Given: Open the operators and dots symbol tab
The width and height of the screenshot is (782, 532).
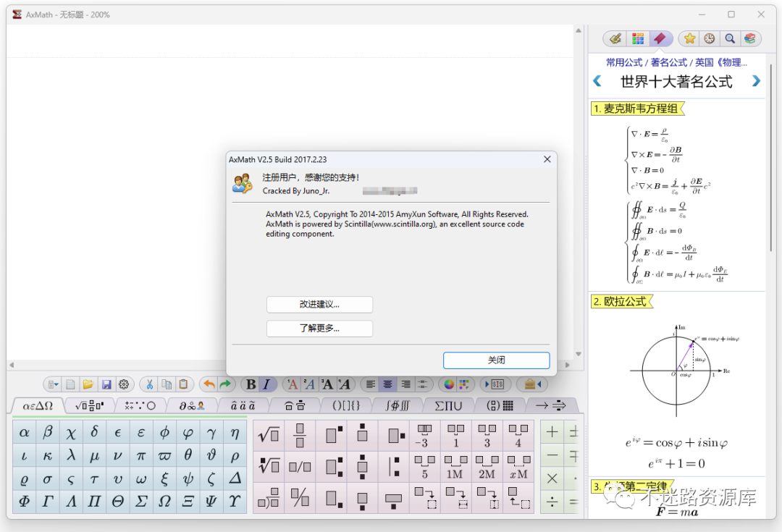Looking at the screenshot, I should pyautogui.click(x=140, y=405).
